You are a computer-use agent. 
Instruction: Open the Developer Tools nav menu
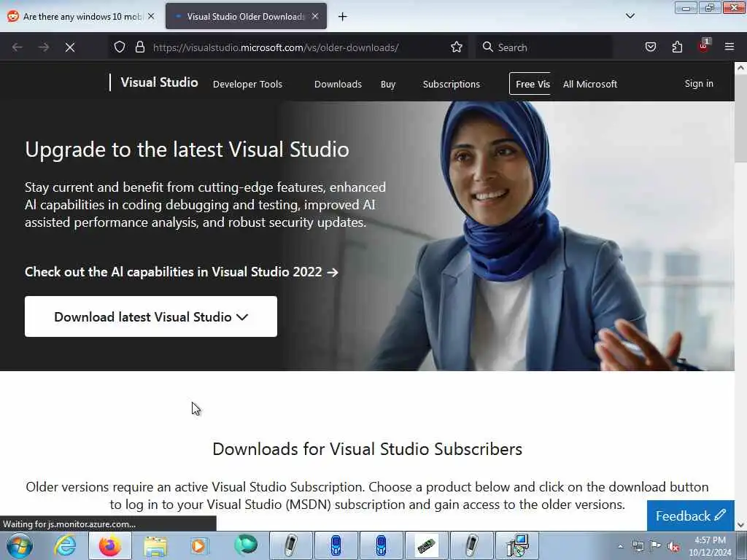click(248, 85)
